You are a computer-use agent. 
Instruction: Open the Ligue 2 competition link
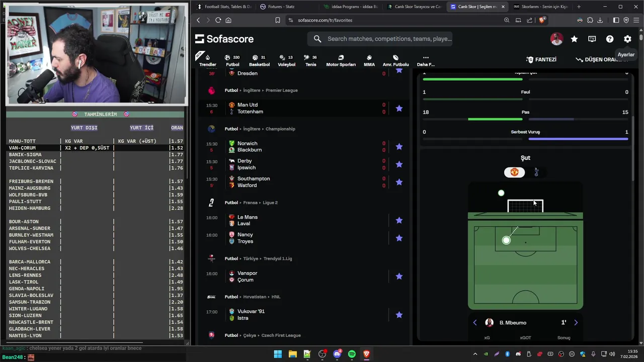click(x=269, y=203)
